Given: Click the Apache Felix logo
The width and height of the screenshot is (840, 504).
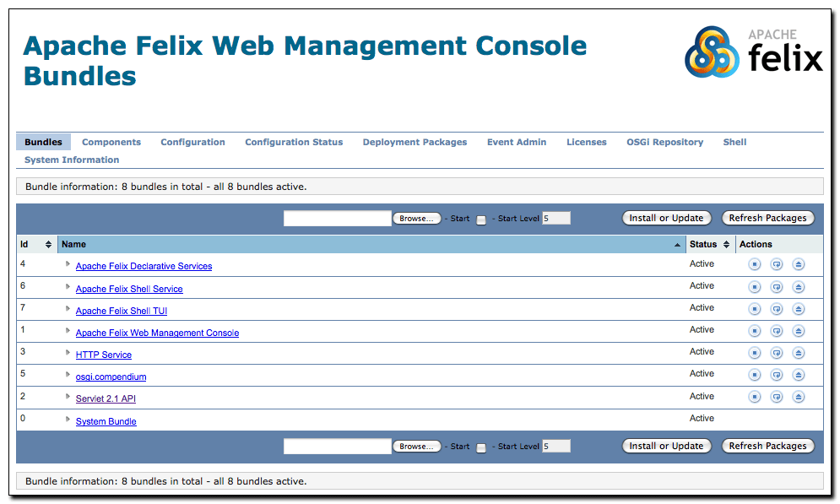Looking at the screenshot, I should [x=754, y=51].
